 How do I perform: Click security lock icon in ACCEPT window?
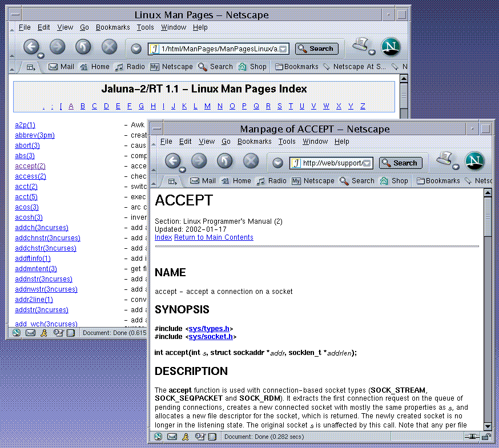click(x=486, y=437)
